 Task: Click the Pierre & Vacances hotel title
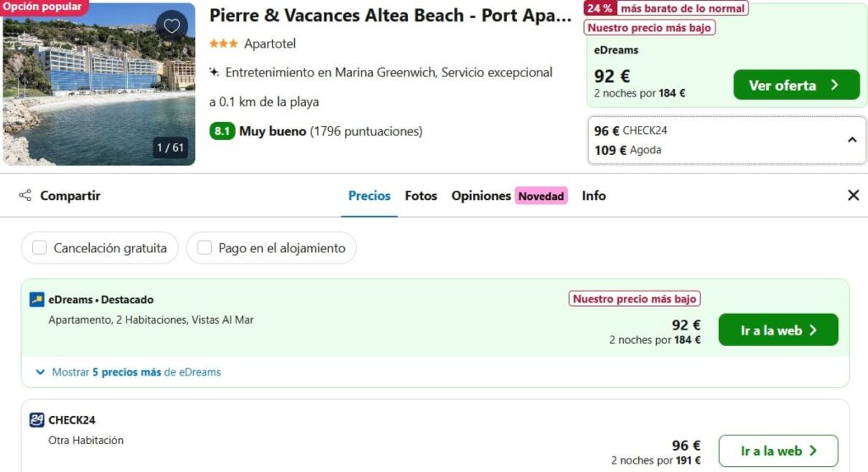pos(390,15)
